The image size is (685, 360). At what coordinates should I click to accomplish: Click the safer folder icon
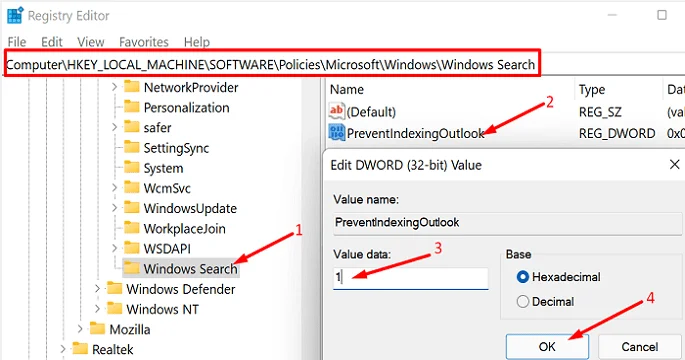coord(131,126)
